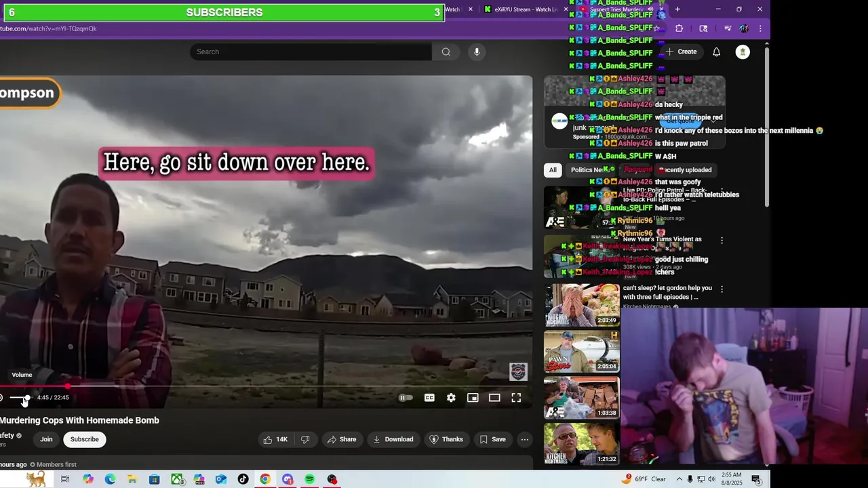This screenshot has width=868, height=488.
Task: Open Chrome three-dot menu
Action: (760, 28)
